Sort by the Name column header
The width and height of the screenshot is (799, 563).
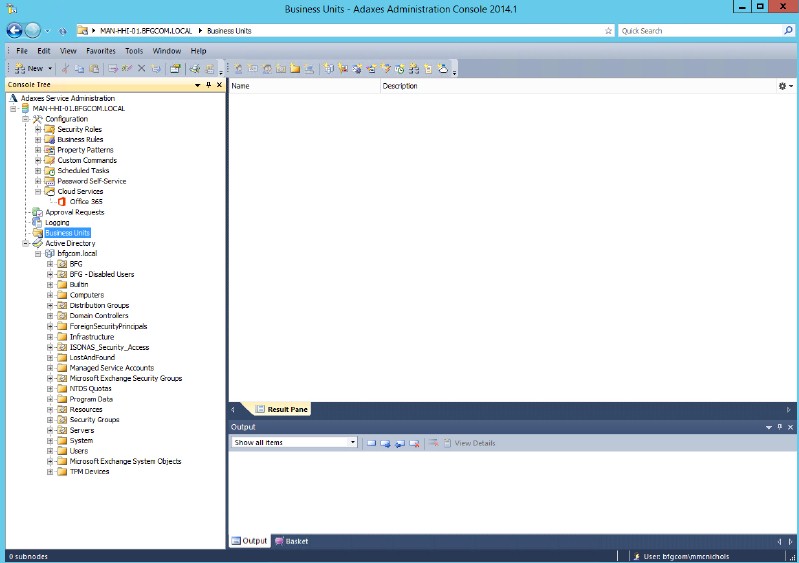(x=304, y=86)
